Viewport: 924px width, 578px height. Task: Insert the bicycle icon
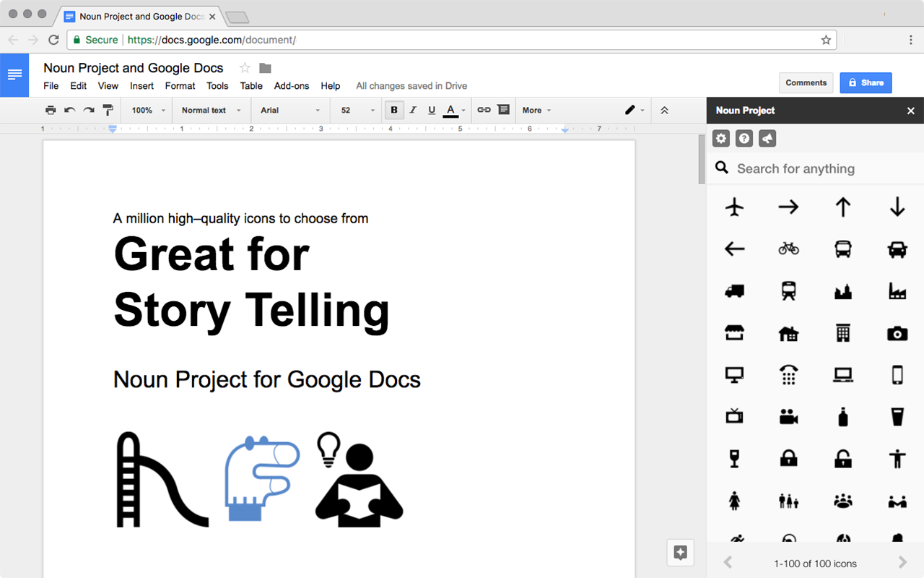point(788,249)
